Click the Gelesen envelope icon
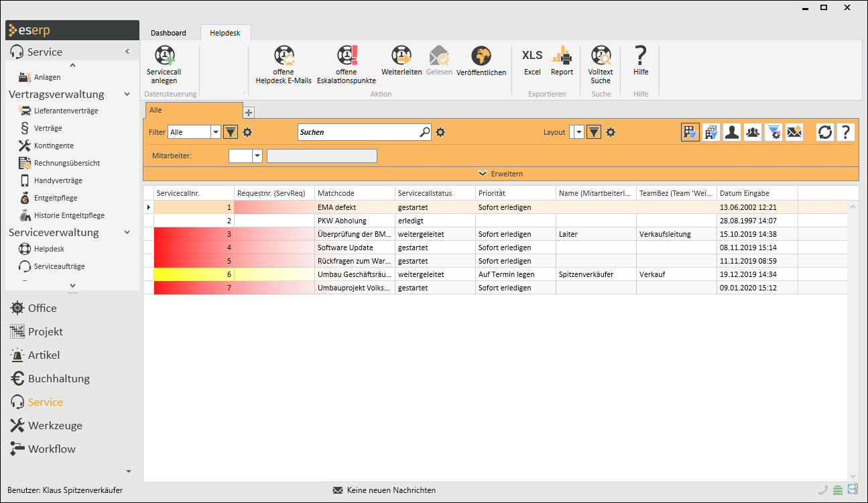This screenshot has height=503, width=868. pyautogui.click(x=440, y=55)
